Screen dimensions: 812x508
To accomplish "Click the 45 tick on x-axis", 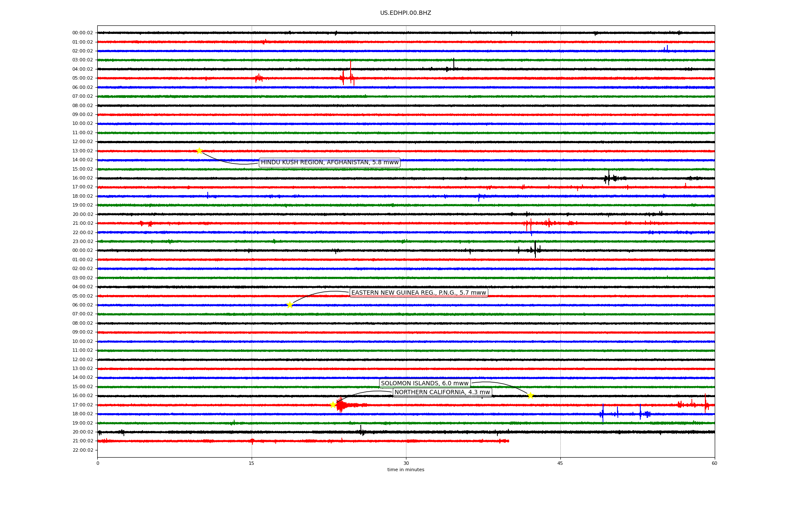I will pyautogui.click(x=560, y=463).
